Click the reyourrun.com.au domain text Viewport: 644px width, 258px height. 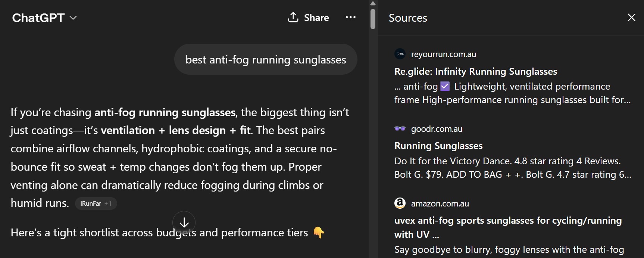pos(443,54)
